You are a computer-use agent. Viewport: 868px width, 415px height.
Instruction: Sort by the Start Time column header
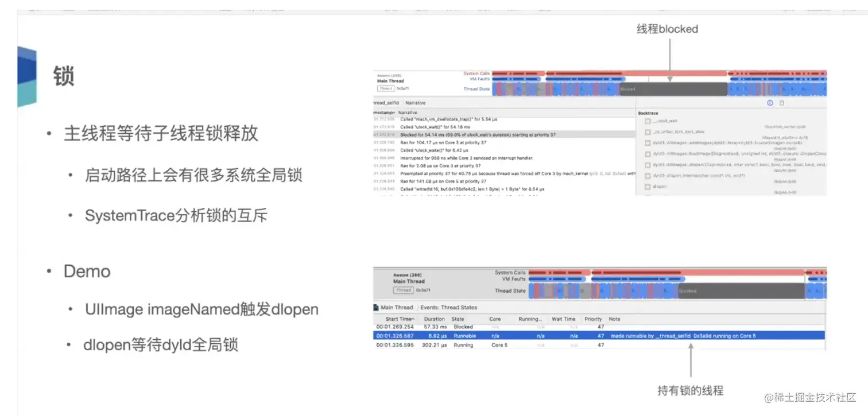click(400, 319)
